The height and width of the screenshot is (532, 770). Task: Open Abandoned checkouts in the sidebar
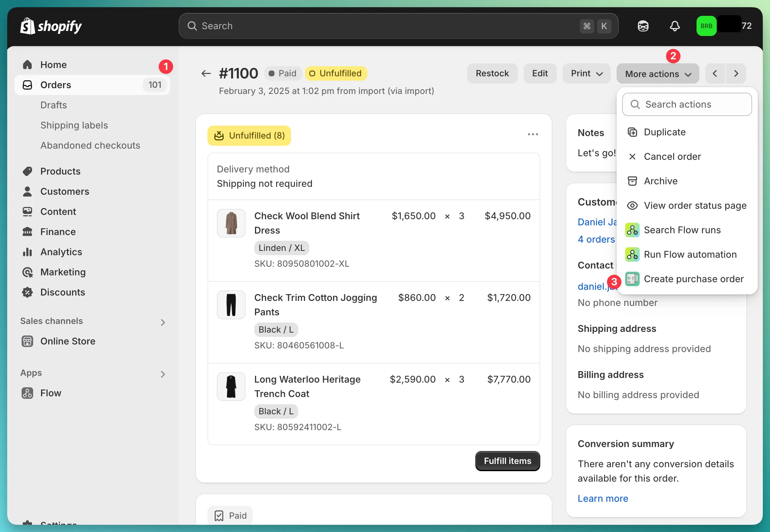(90, 145)
